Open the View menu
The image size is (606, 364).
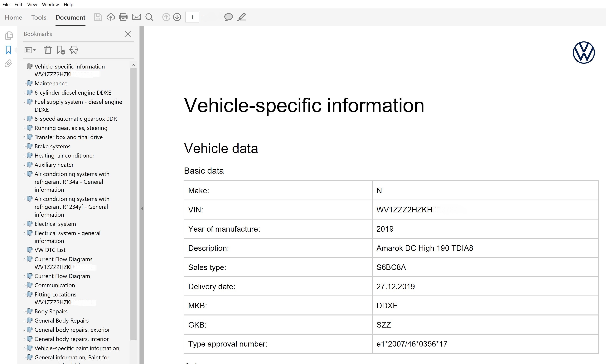[x=32, y=4]
